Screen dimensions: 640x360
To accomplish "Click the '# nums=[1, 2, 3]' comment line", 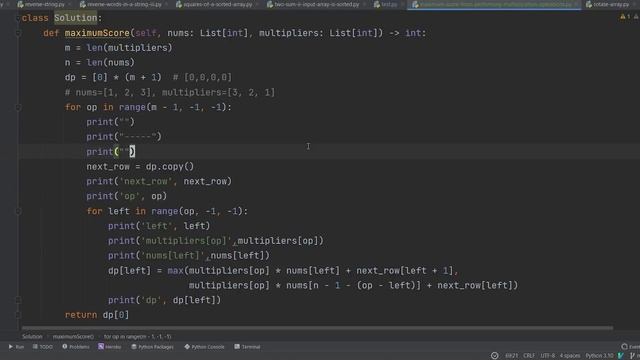I will tap(170, 92).
